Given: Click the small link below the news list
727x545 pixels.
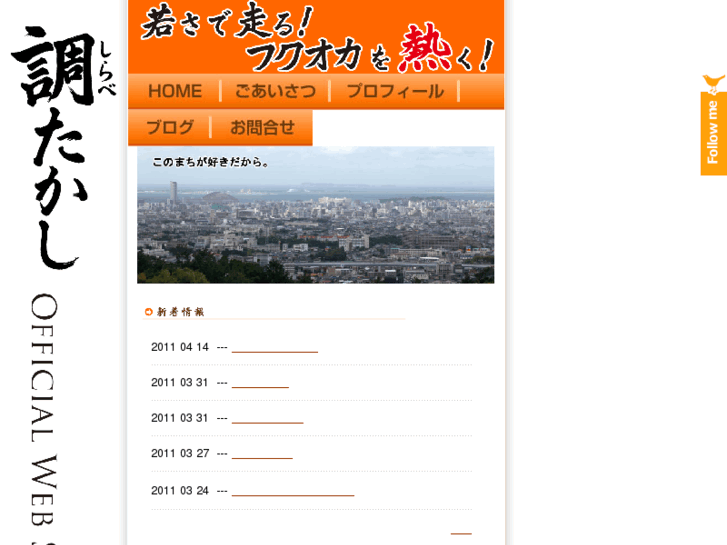Looking at the screenshot, I should coord(461,531).
